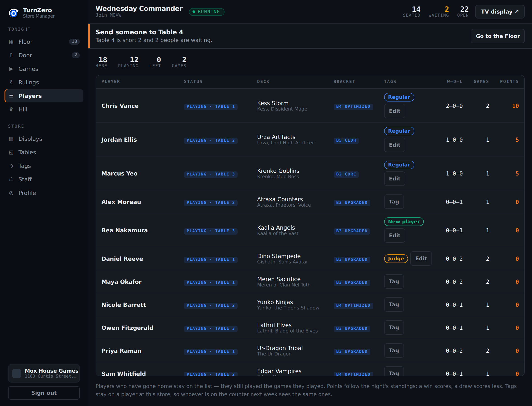Click the 18 HERE stat
Image resolution: width=532 pixels, height=406 pixels.
(x=101, y=62)
